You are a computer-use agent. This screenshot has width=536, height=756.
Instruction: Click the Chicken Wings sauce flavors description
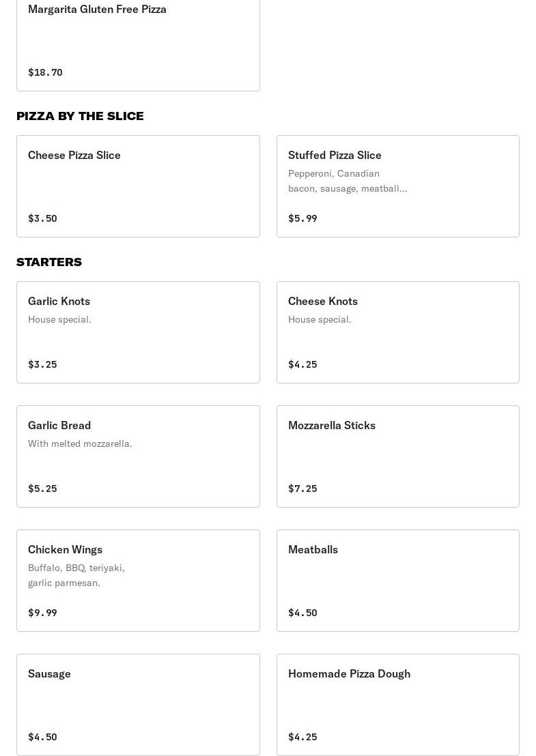(x=76, y=575)
